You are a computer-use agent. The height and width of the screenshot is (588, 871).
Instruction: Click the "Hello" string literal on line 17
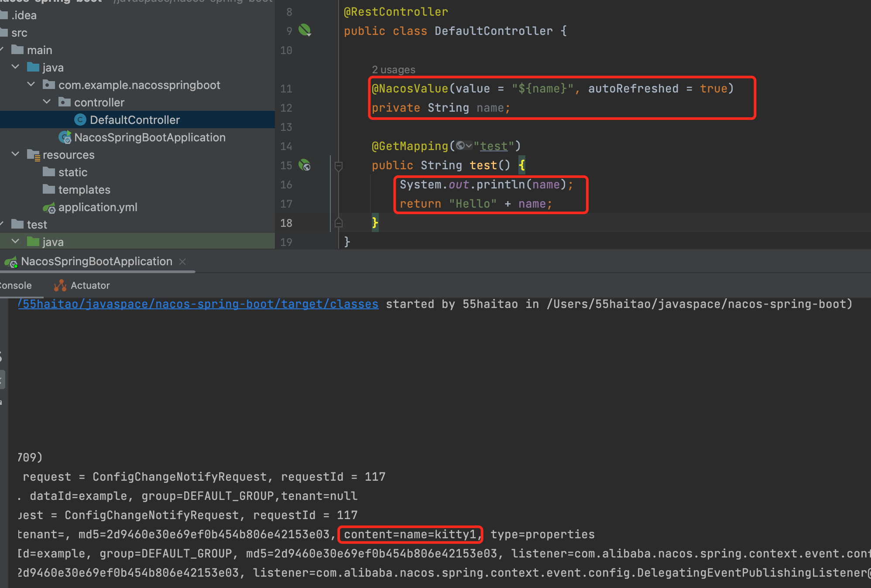(473, 204)
